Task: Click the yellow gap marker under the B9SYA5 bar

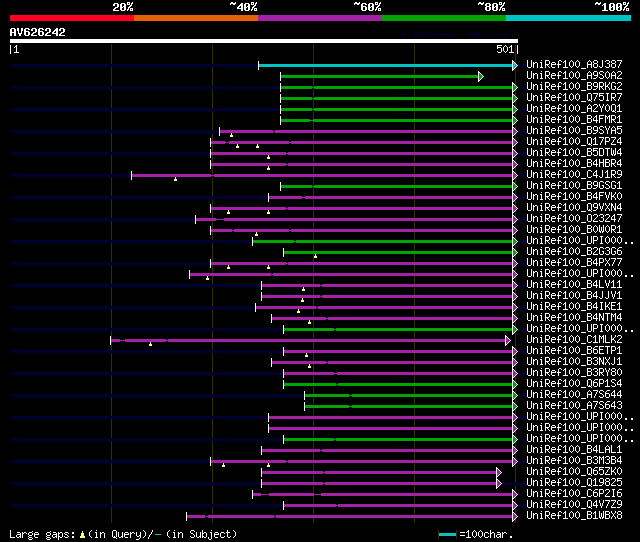Action: coord(231,135)
